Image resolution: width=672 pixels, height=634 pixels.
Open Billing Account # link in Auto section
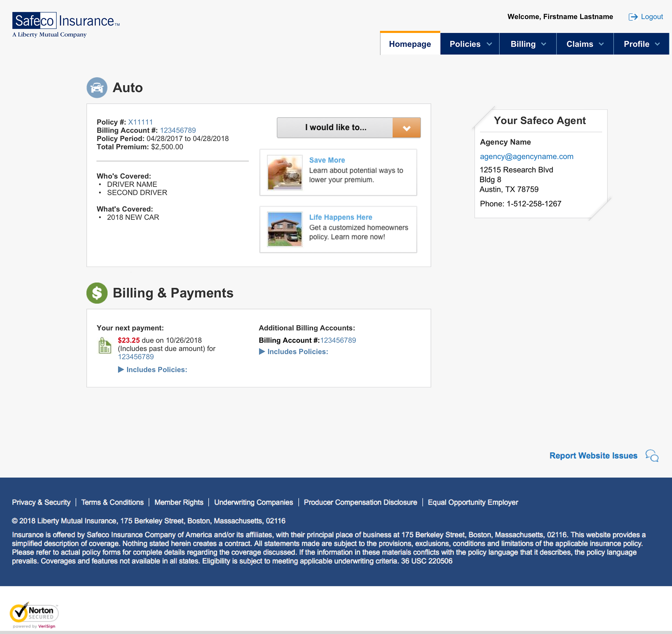(178, 130)
